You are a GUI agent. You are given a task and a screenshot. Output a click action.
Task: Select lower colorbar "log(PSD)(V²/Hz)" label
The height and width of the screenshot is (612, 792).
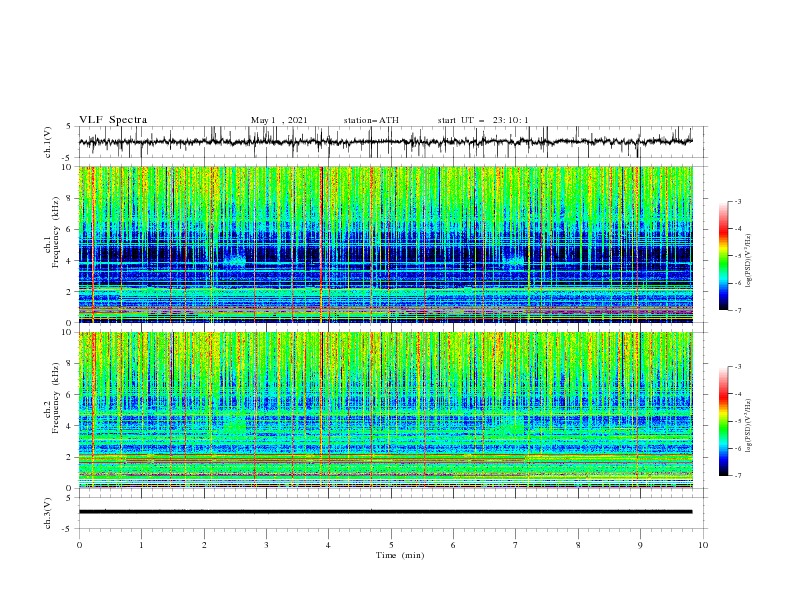click(748, 425)
